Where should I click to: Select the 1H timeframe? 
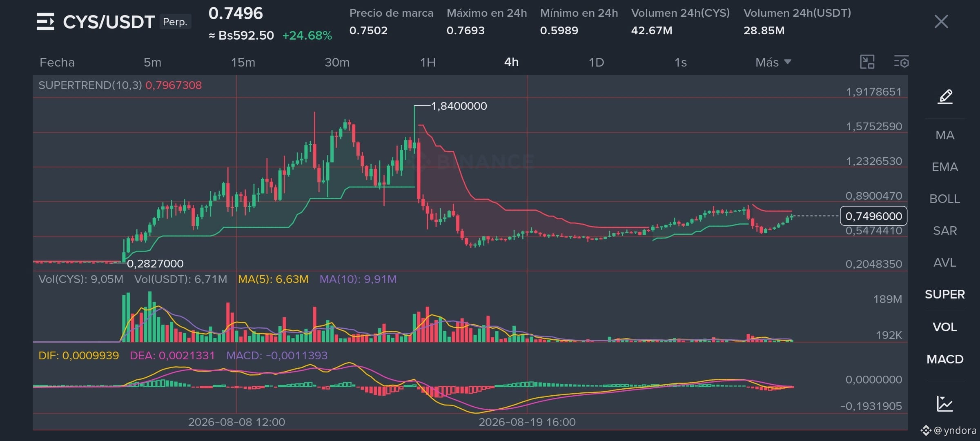coord(428,62)
